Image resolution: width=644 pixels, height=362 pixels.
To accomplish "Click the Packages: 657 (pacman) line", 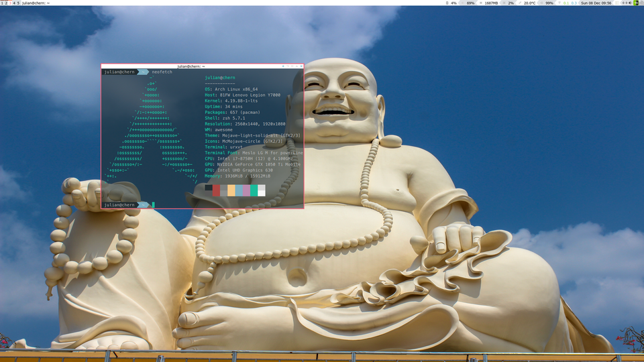I will (233, 112).
